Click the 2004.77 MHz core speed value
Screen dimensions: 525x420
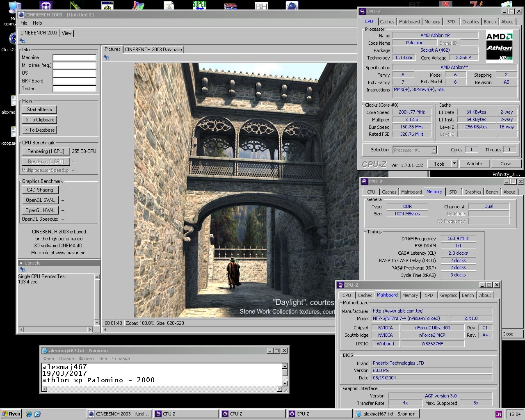click(412, 112)
